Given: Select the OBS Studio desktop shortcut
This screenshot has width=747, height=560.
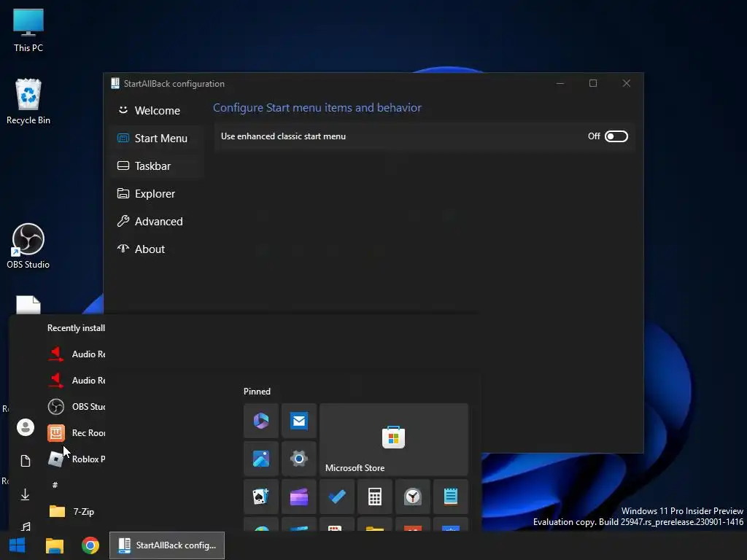Looking at the screenshot, I should point(28,246).
